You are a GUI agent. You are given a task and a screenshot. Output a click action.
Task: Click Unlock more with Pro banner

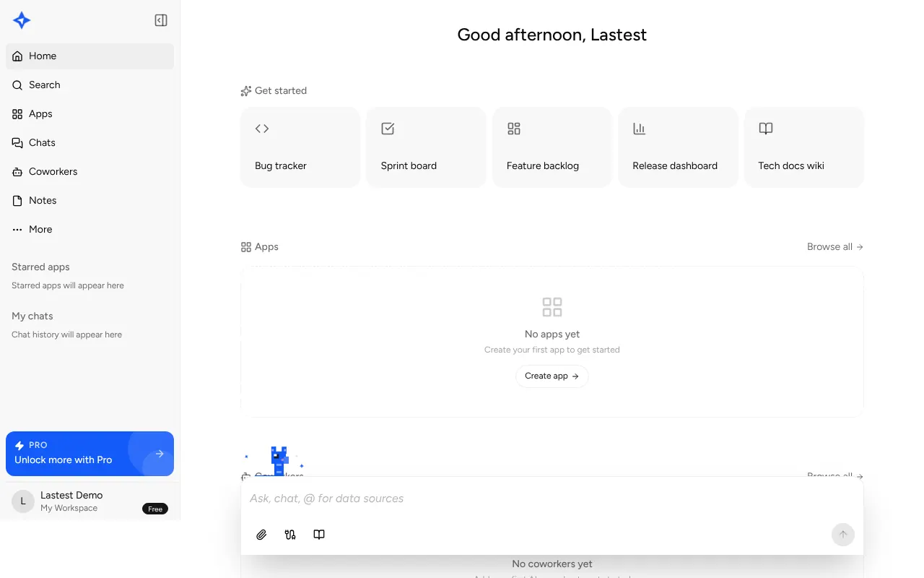tap(90, 454)
